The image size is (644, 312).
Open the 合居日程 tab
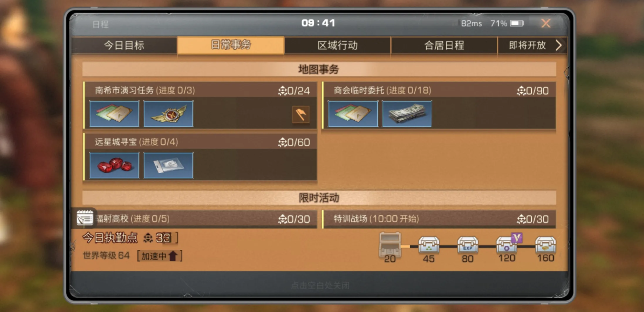[x=444, y=45]
